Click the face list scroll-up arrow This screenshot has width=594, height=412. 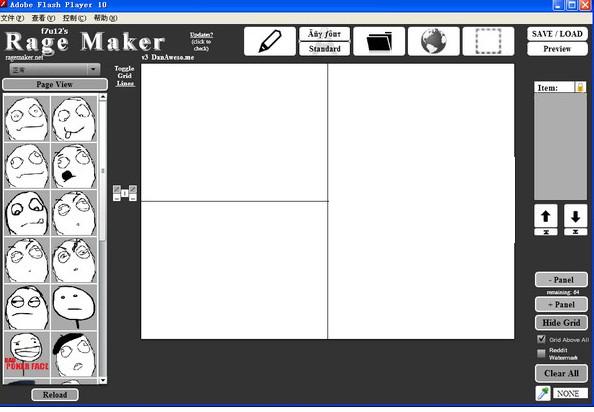pyautogui.click(x=103, y=97)
